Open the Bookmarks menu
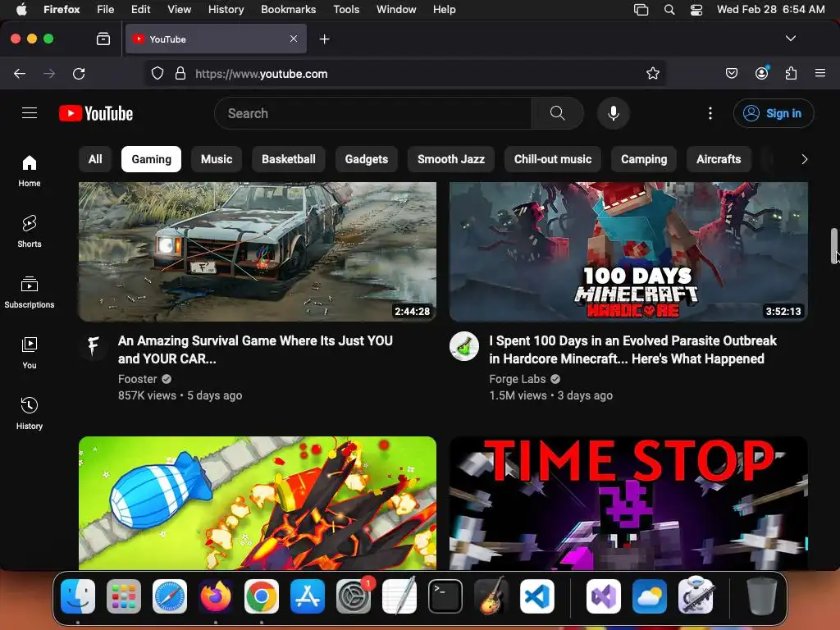The image size is (840, 630). pyautogui.click(x=288, y=9)
